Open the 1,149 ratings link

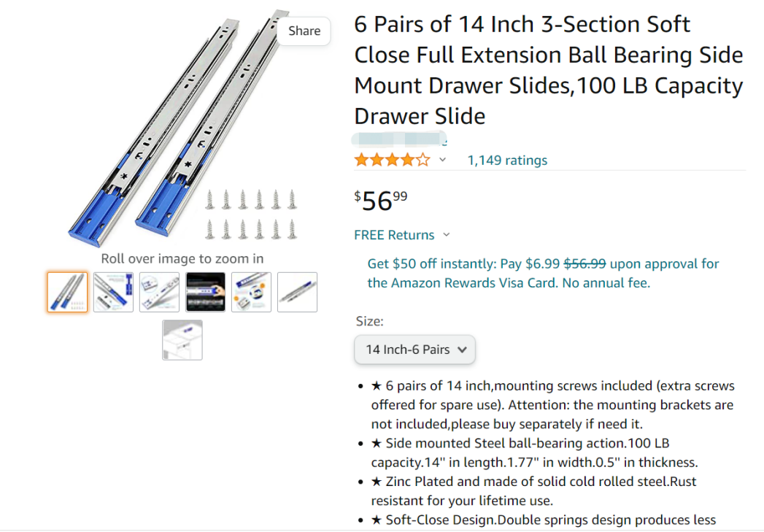(507, 161)
